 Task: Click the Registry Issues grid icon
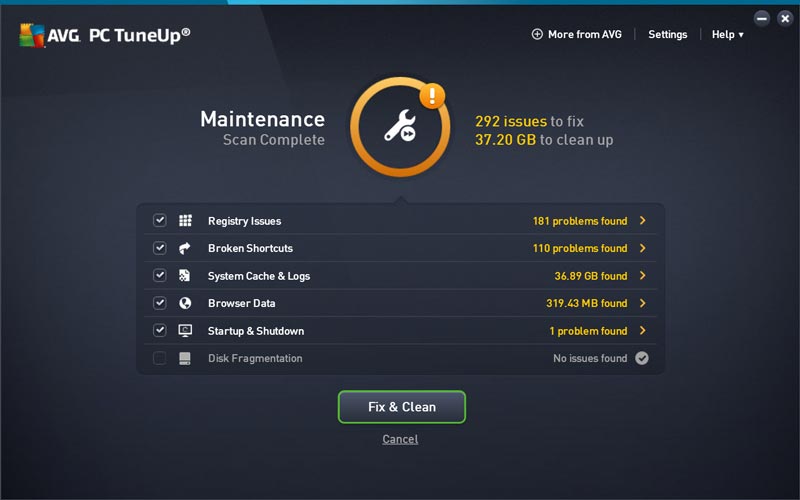[185, 220]
